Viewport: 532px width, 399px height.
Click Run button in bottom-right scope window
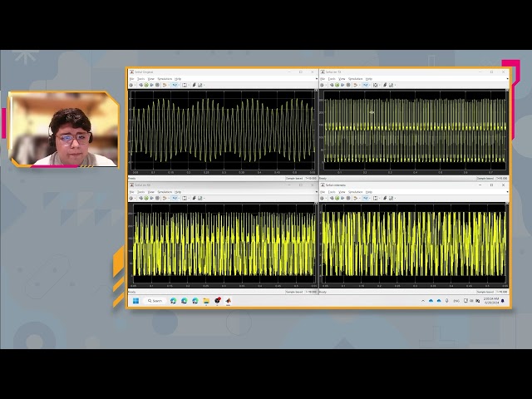click(x=337, y=198)
